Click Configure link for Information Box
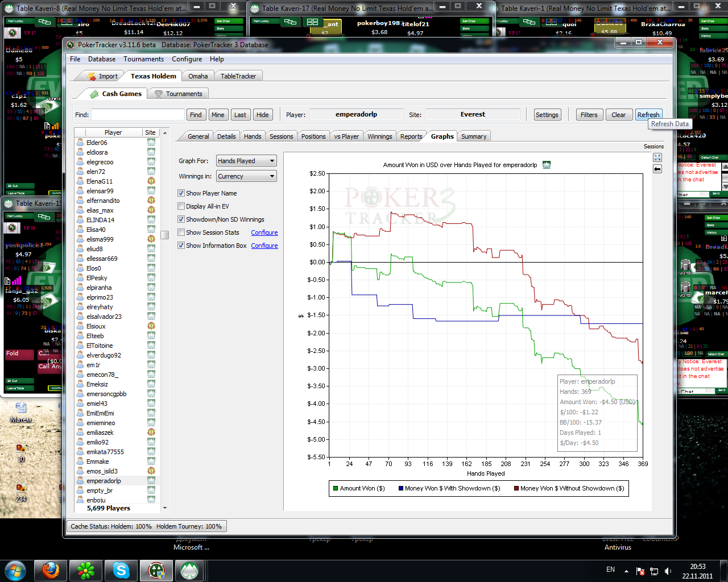 tap(264, 246)
